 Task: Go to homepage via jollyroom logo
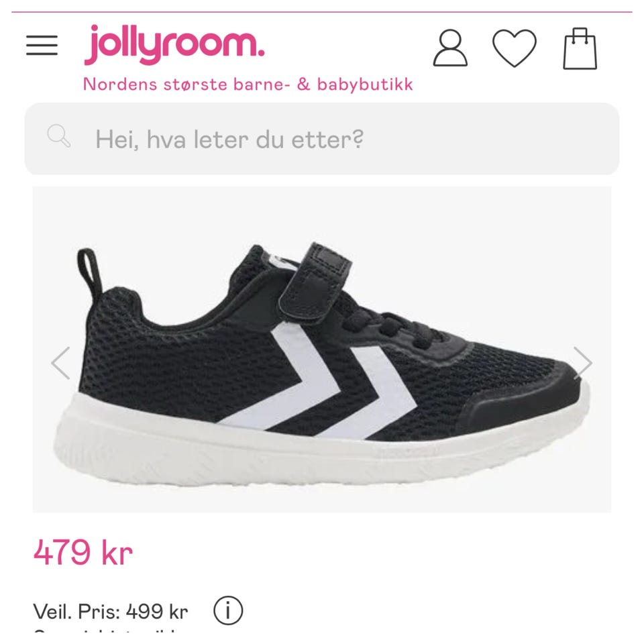click(174, 45)
